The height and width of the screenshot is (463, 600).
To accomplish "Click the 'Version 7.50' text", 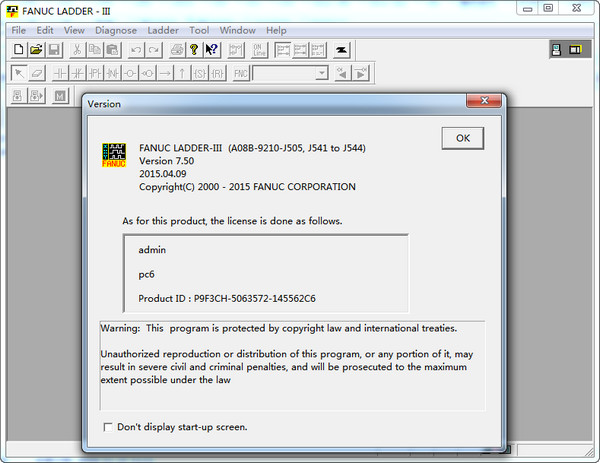I will pos(166,161).
